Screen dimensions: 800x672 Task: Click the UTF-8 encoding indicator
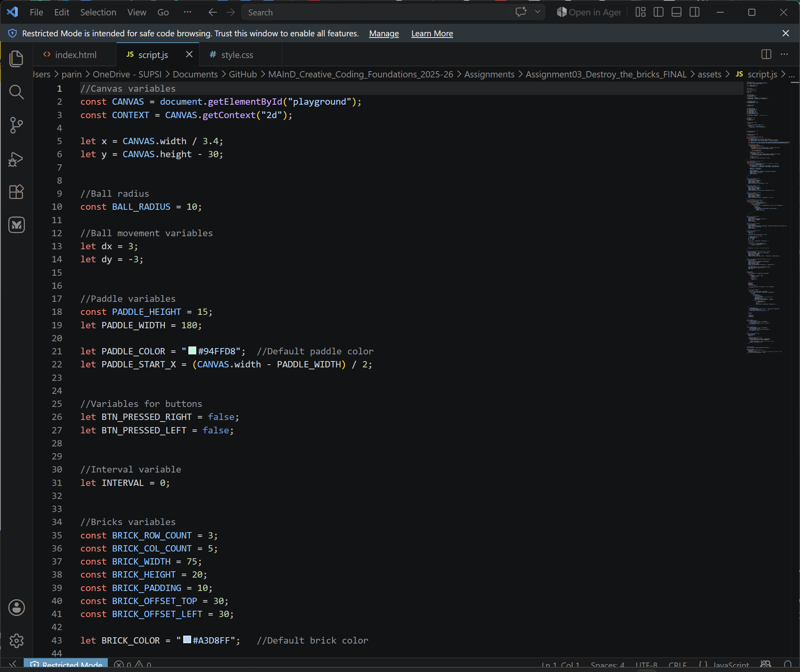coord(646,665)
